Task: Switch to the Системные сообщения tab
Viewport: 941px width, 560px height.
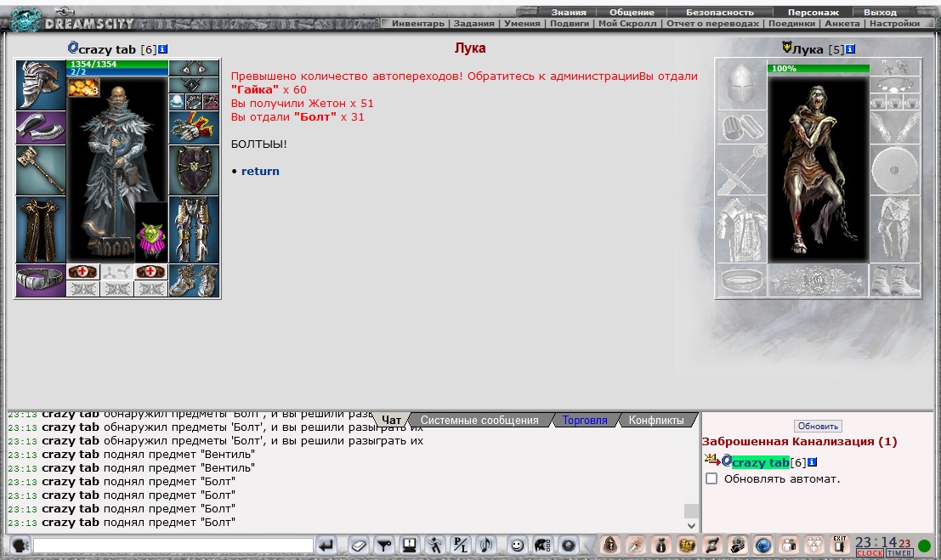Action: coord(479,420)
